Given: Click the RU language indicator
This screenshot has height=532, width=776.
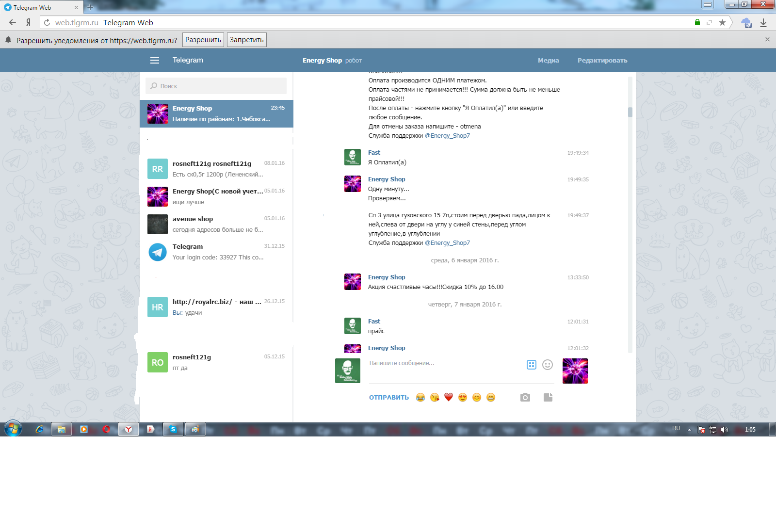Looking at the screenshot, I should pyautogui.click(x=676, y=429).
